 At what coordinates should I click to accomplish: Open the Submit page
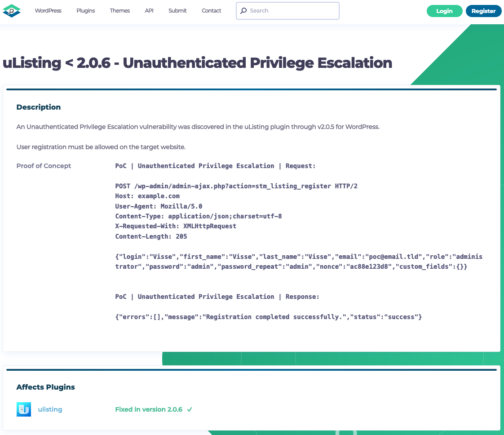point(177,11)
